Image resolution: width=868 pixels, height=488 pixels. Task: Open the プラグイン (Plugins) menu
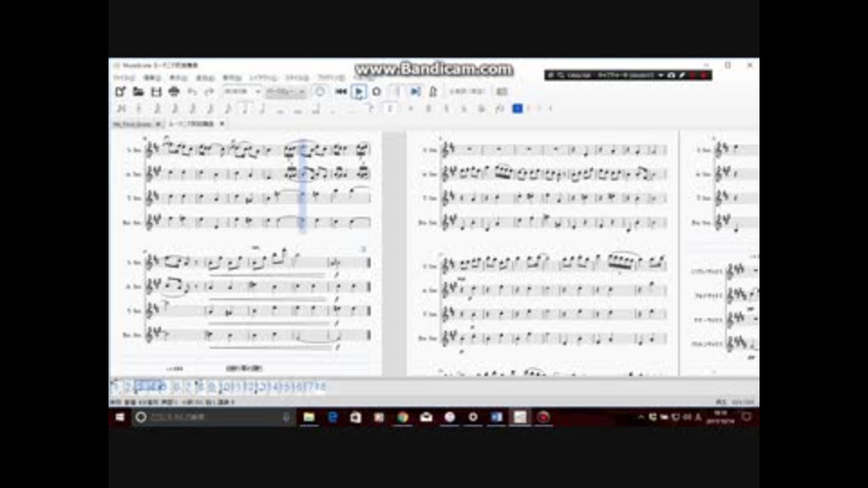tap(331, 78)
